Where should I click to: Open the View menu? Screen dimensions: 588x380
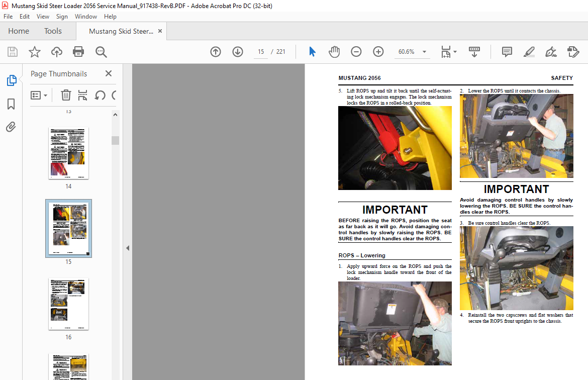[x=43, y=17]
